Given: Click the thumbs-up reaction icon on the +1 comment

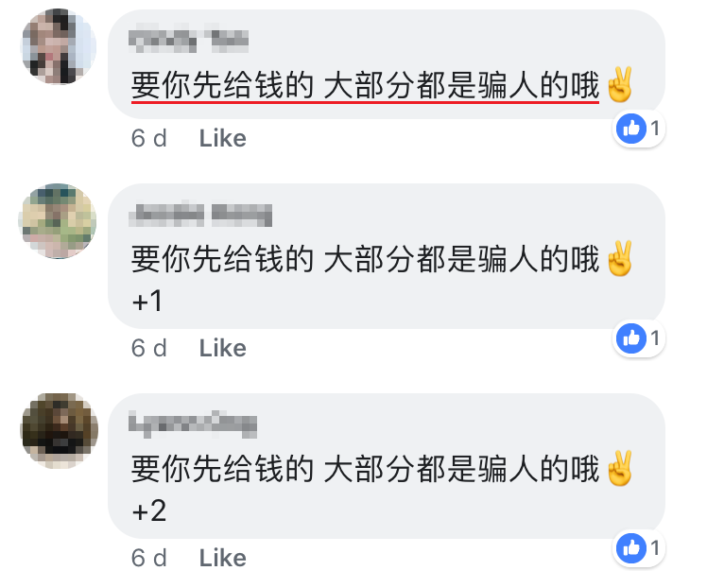Looking at the screenshot, I should coord(631,338).
